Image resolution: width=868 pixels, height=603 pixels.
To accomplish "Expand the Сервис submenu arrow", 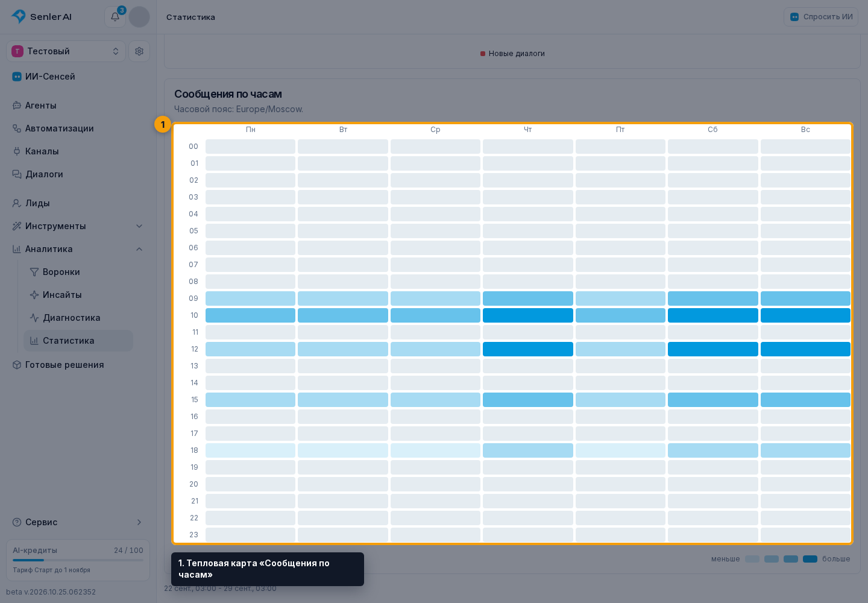I will tap(139, 522).
